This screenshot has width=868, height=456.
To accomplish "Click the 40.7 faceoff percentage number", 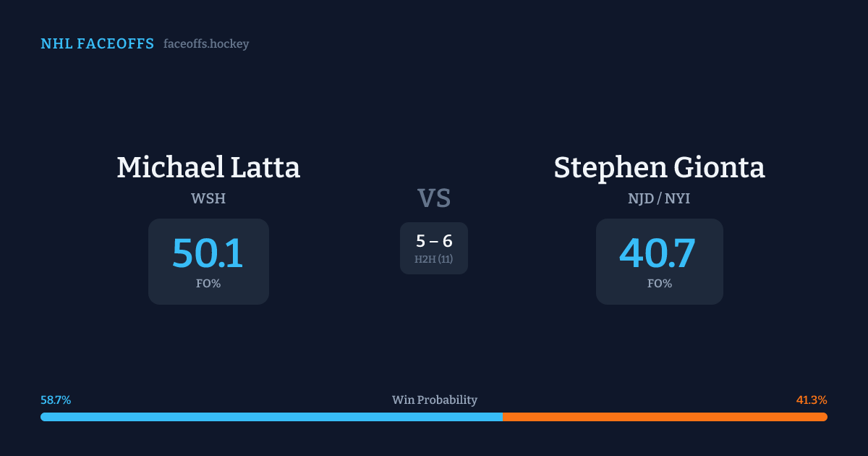I will pyautogui.click(x=658, y=253).
